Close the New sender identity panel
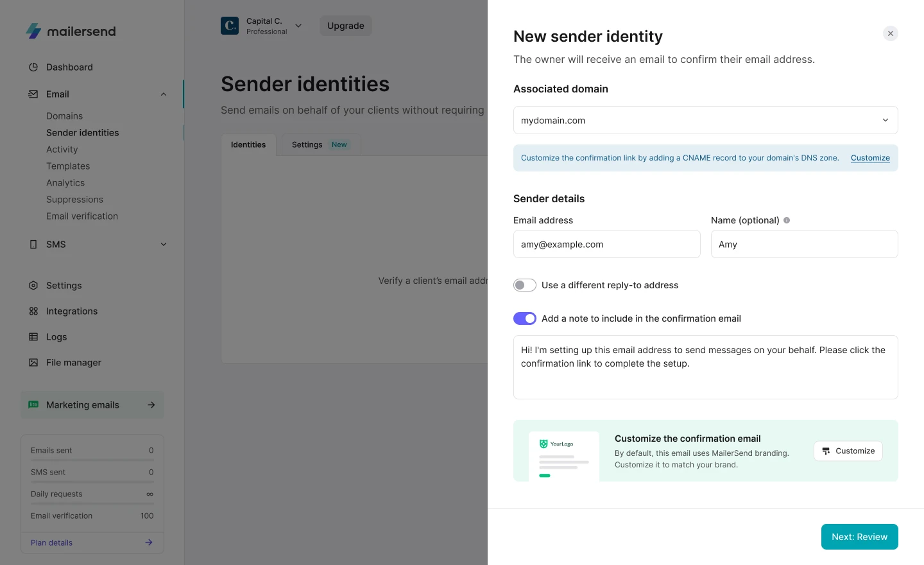 click(890, 33)
